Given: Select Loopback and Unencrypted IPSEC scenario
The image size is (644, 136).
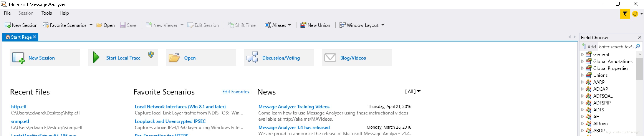Looking at the screenshot, I should (x=170, y=121).
